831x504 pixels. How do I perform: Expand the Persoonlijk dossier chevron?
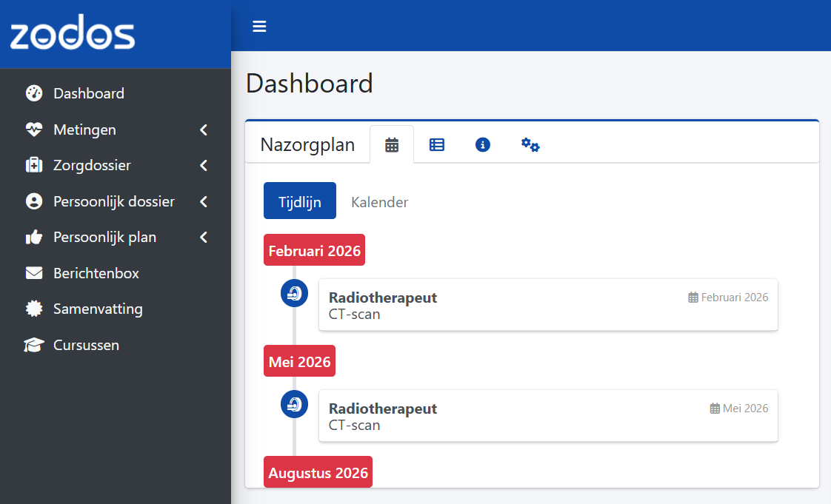tap(204, 201)
